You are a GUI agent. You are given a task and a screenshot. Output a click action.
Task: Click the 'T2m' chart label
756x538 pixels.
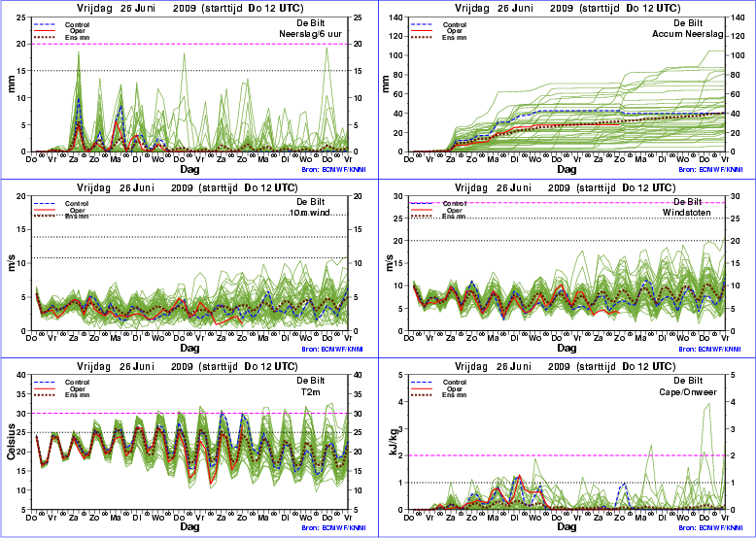tap(311, 392)
